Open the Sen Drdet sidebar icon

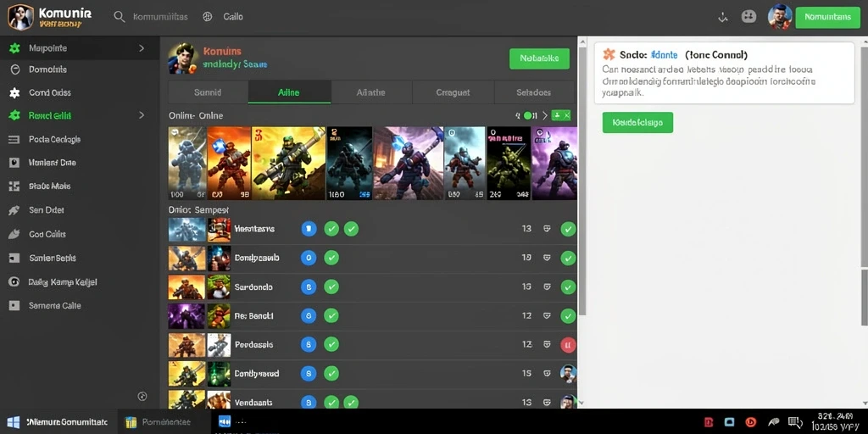(14, 210)
